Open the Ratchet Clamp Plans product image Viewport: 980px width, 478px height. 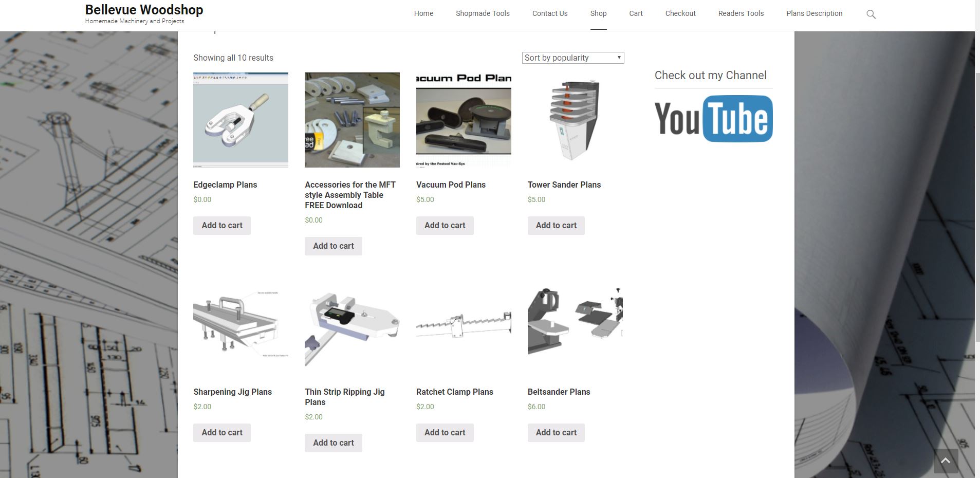pos(464,327)
